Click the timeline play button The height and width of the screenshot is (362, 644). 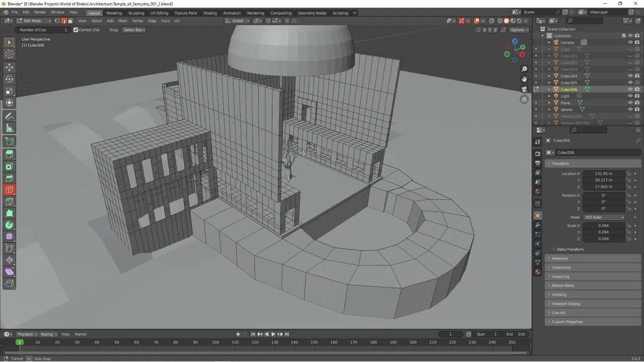point(273,334)
